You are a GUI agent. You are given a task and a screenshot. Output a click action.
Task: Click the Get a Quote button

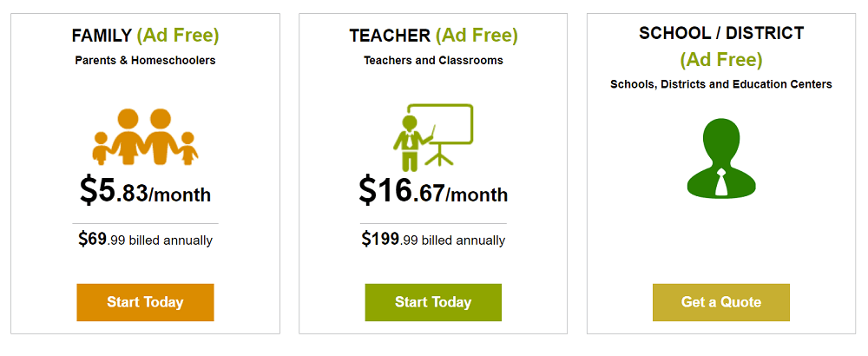pyautogui.click(x=721, y=302)
